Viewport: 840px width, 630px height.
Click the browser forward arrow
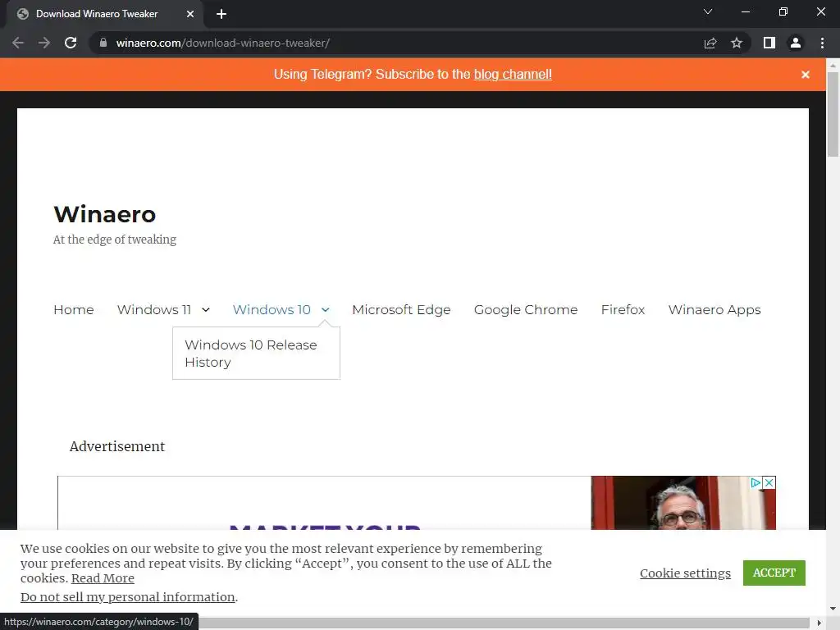tap(44, 43)
